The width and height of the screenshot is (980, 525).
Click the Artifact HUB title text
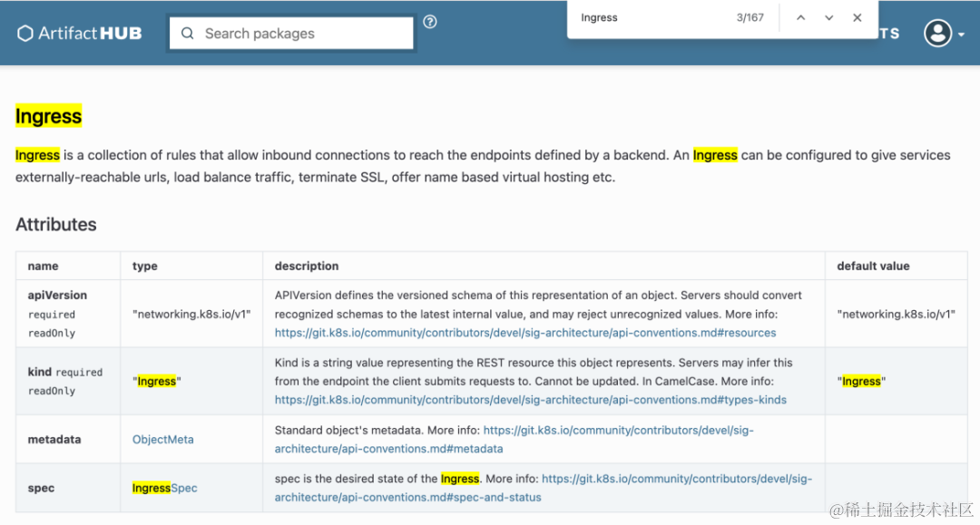tap(90, 33)
